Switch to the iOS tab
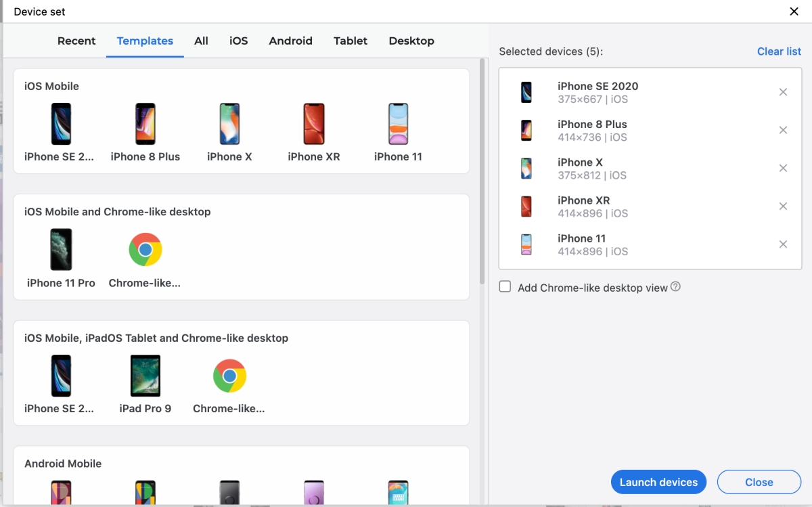 pos(238,41)
